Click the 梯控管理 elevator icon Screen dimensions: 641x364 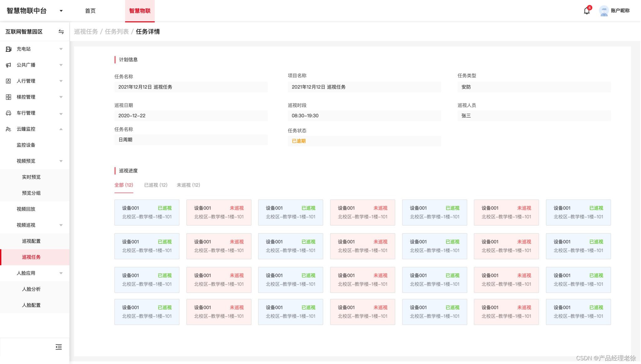tap(9, 97)
